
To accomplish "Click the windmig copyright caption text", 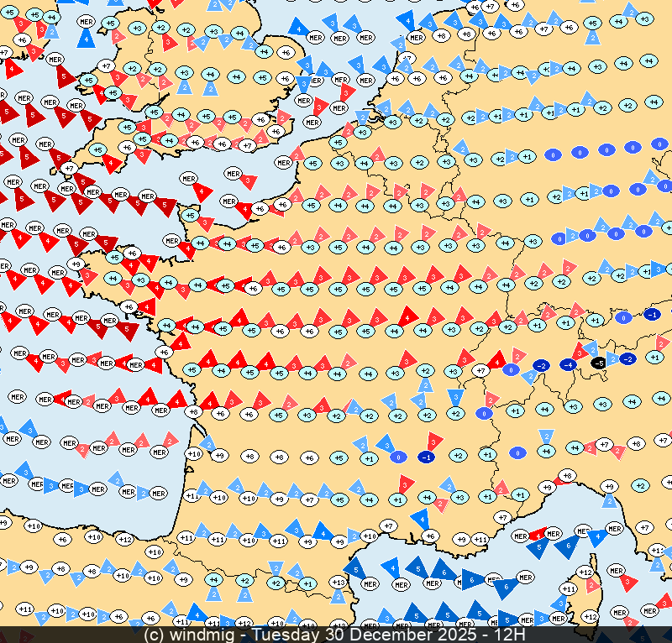I will pos(195,635).
